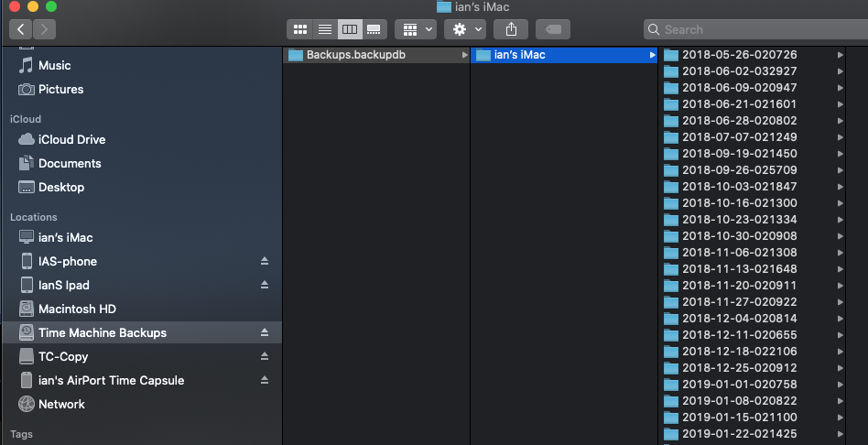Open Desktop in the sidebar
Viewport: 868px width, 445px height.
pyautogui.click(x=142, y=187)
